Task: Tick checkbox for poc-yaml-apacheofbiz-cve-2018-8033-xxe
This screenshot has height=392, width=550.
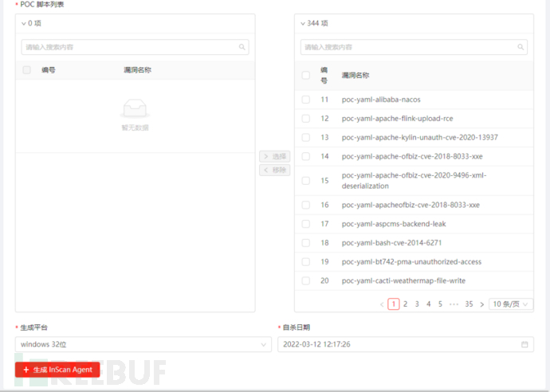Action: [306, 205]
